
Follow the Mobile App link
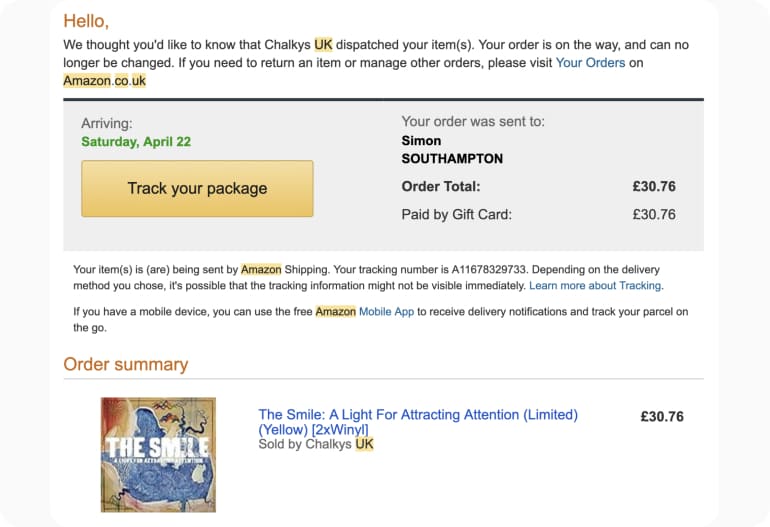point(386,312)
